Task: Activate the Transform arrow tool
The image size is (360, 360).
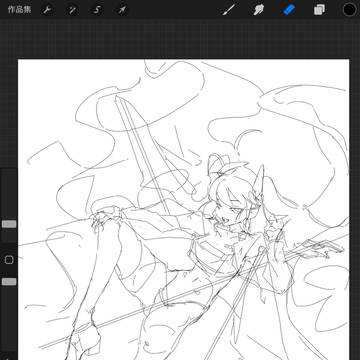Action: (122, 10)
